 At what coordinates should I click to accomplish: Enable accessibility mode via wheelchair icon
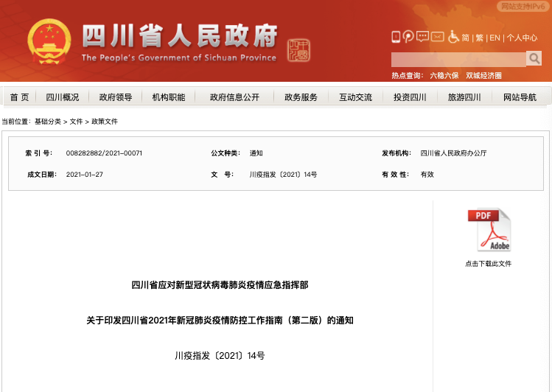pyautogui.click(x=453, y=37)
